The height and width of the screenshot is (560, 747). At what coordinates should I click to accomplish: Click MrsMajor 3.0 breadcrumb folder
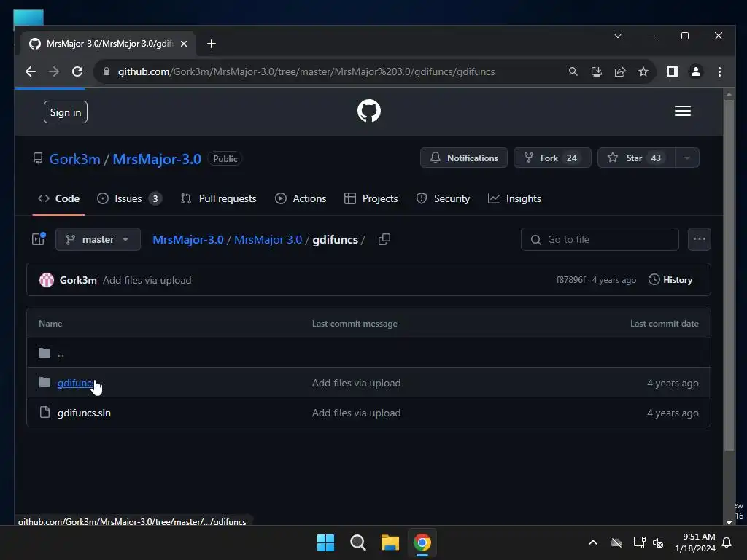point(268,239)
